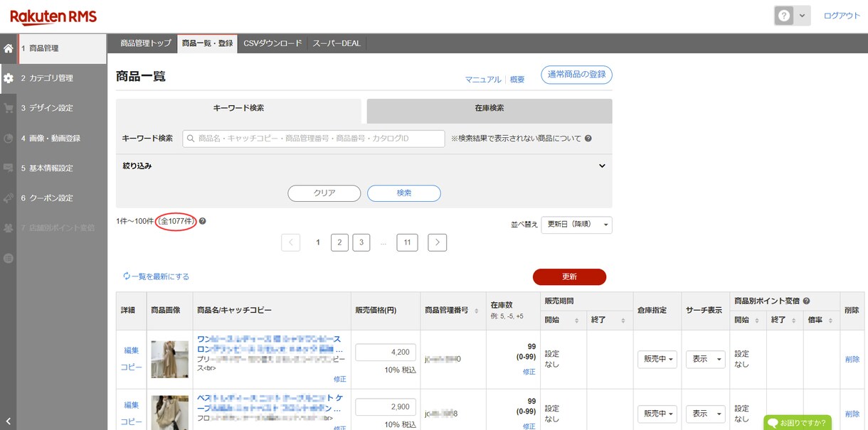Viewport: 868px width, 430px height.
Task: Go to page 2
Action: click(340, 242)
